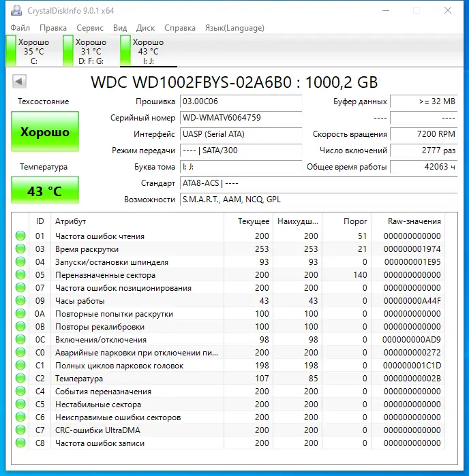The width and height of the screenshot is (469, 476).
Task: Click status circle for attribute 01 row
Action: [20, 236]
